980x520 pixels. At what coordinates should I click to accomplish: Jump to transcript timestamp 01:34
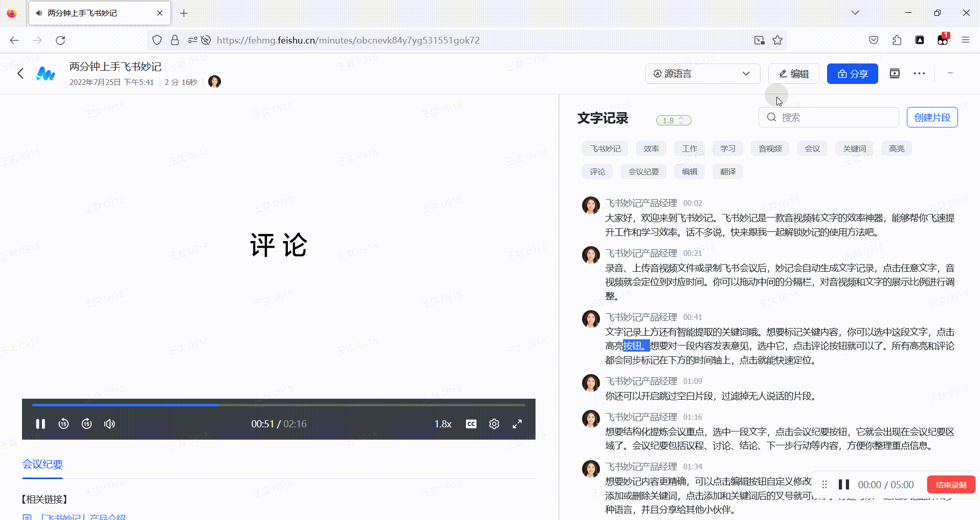(693, 467)
